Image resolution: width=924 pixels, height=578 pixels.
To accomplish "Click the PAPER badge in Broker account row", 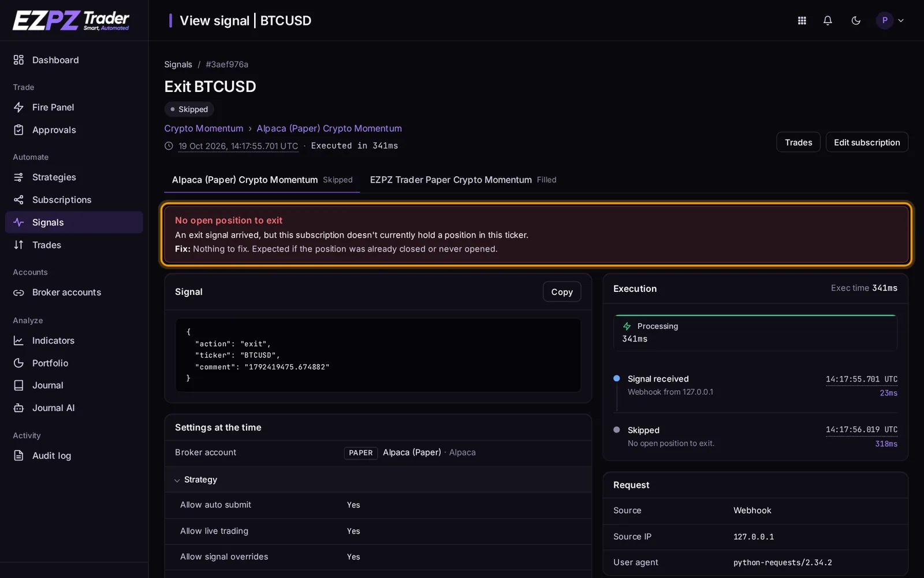I will coord(360,453).
